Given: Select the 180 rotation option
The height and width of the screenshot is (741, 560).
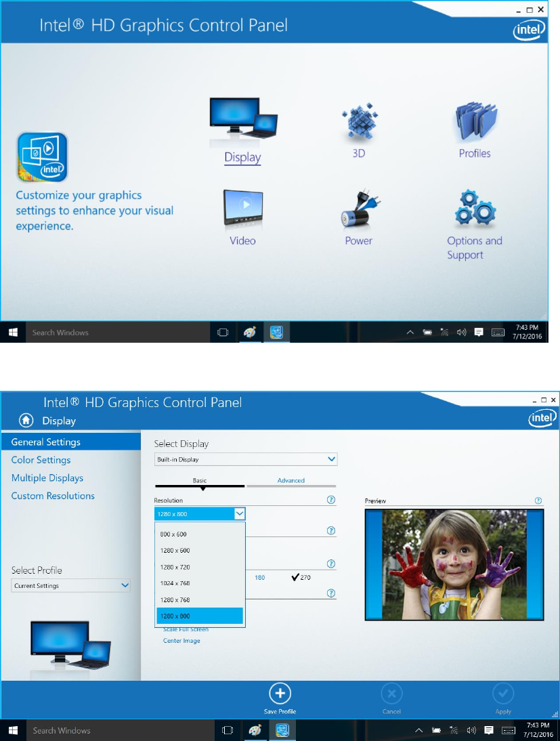Looking at the screenshot, I should (260, 578).
